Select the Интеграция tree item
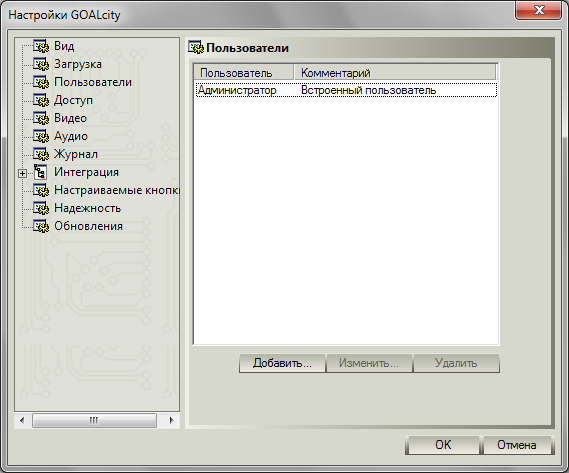 (86, 172)
